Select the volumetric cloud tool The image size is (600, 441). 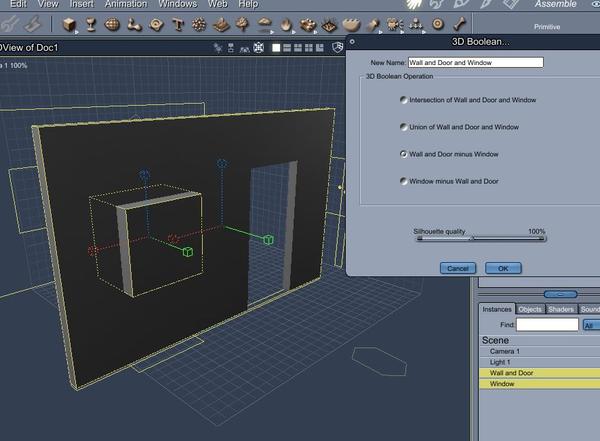tap(264, 23)
